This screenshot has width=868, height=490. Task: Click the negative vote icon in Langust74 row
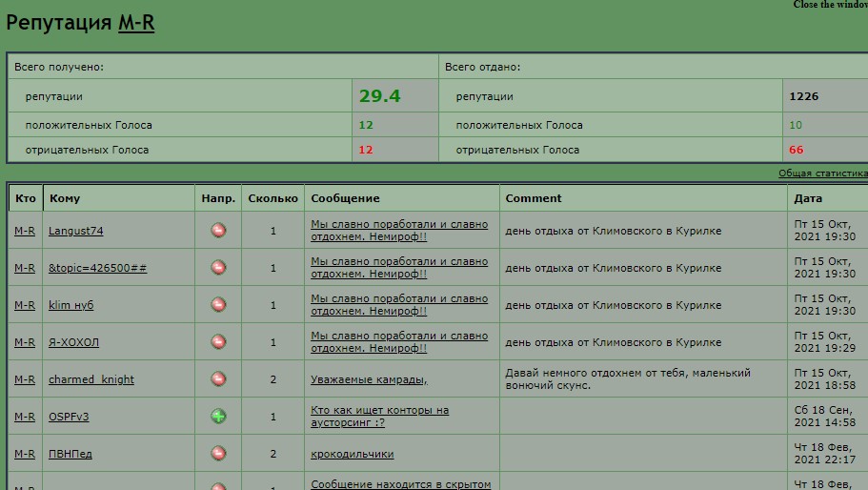point(218,231)
